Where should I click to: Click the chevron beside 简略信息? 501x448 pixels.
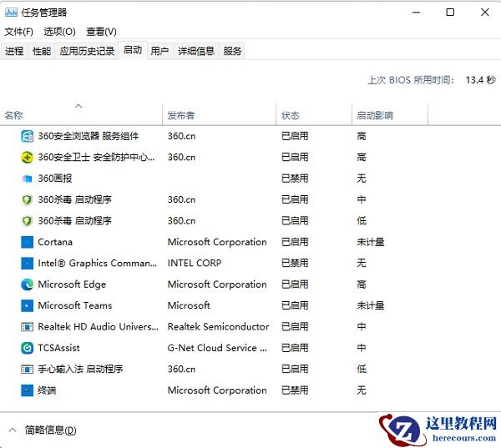13,430
